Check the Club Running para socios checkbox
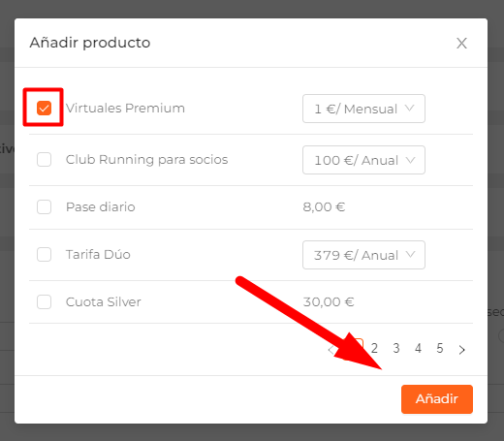This screenshot has height=441, width=504. click(x=44, y=159)
